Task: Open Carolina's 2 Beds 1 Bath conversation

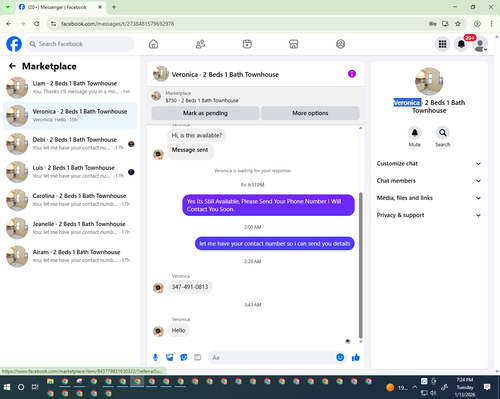Action: 70,200
